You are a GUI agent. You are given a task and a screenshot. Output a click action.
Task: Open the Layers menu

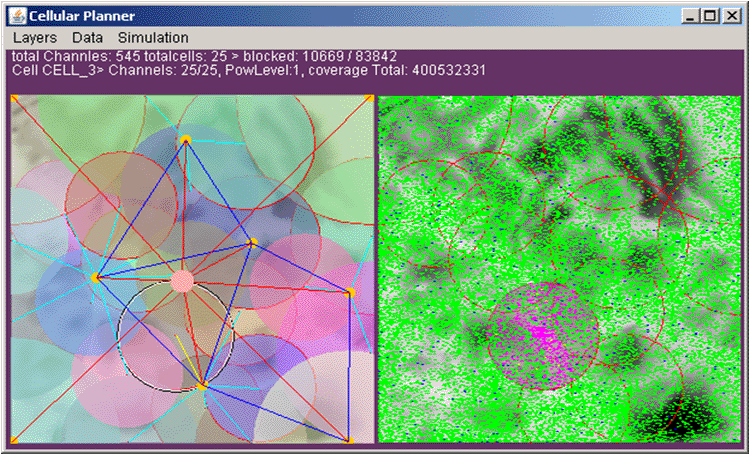34,38
